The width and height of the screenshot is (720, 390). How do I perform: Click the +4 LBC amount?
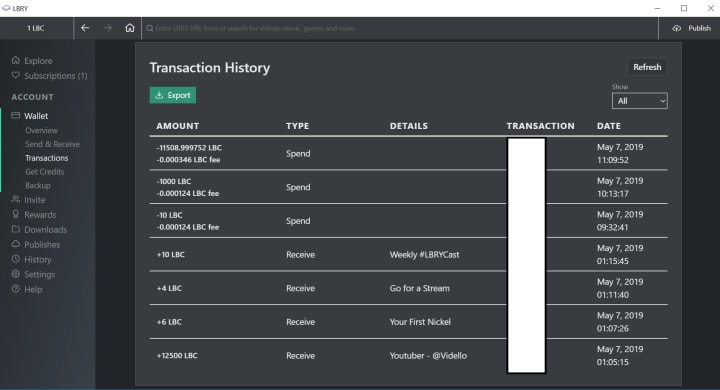[169, 288]
